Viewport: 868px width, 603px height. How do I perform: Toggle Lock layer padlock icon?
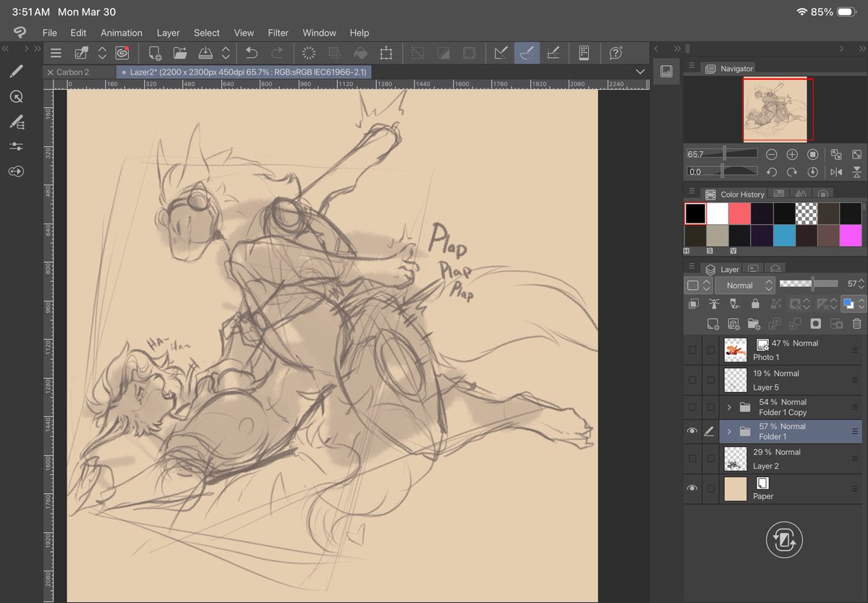755,304
